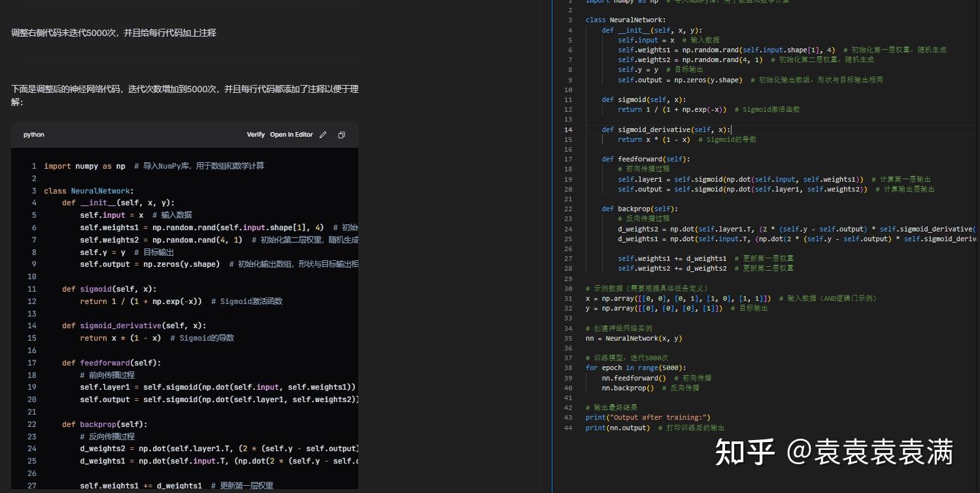Click line number 38 in the right editor

568,367
